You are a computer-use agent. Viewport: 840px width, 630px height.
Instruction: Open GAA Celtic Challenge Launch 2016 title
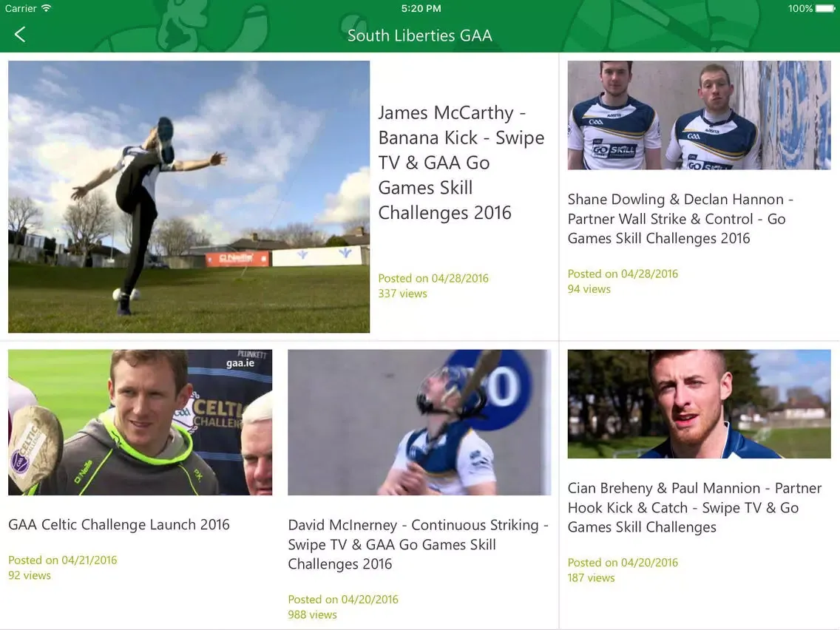[119, 524]
